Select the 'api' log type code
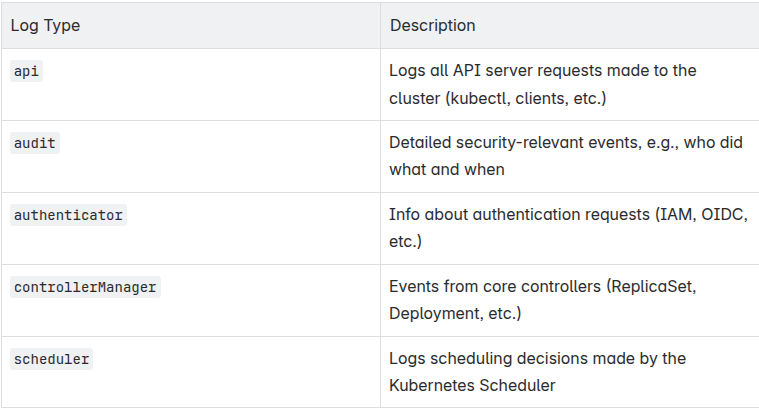 [x=26, y=71]
